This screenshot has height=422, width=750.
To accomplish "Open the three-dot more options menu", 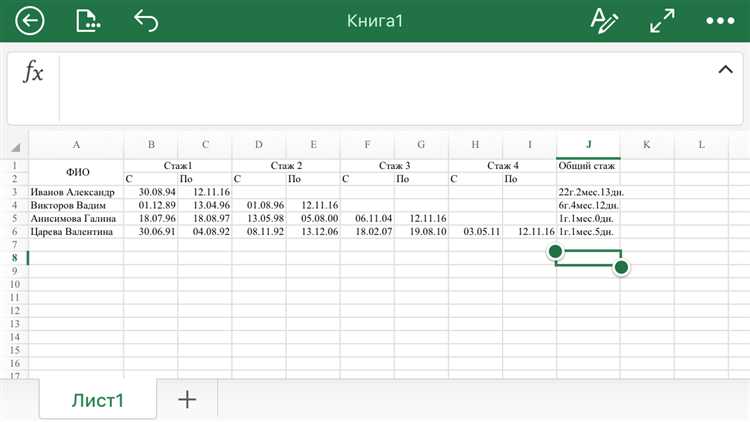I will (720, 21).
